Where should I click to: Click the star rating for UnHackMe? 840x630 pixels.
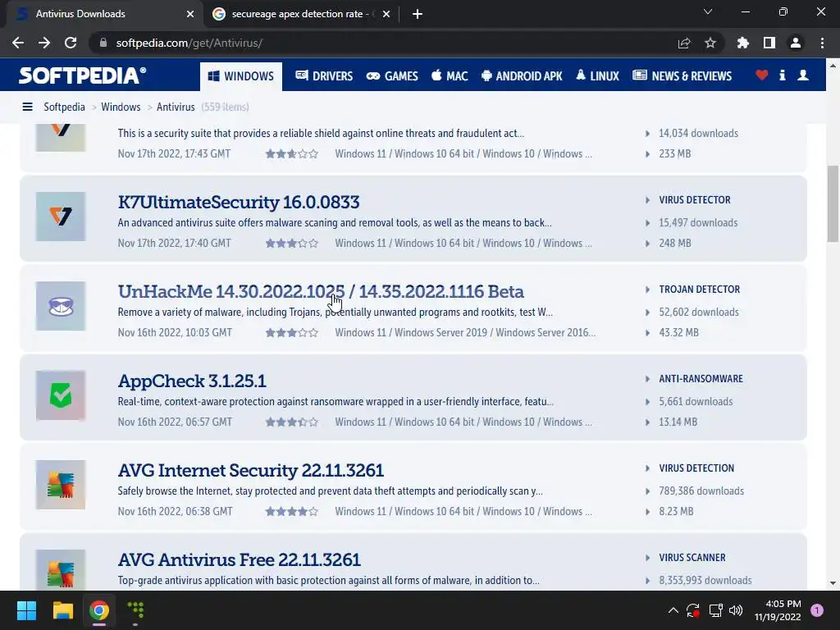coord(292,333)
